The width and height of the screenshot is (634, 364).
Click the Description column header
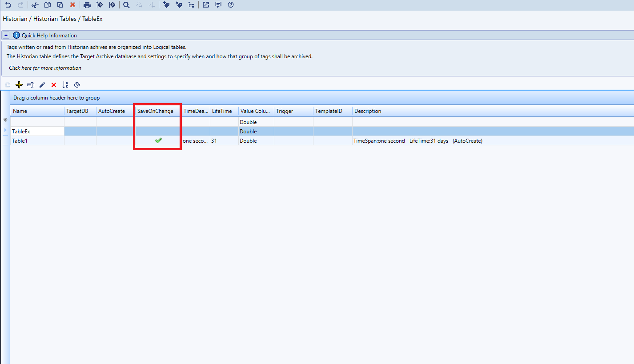368,111
